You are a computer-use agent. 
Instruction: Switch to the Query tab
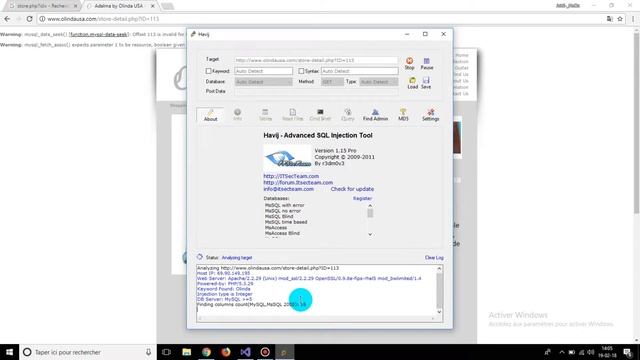coord(348,115)
